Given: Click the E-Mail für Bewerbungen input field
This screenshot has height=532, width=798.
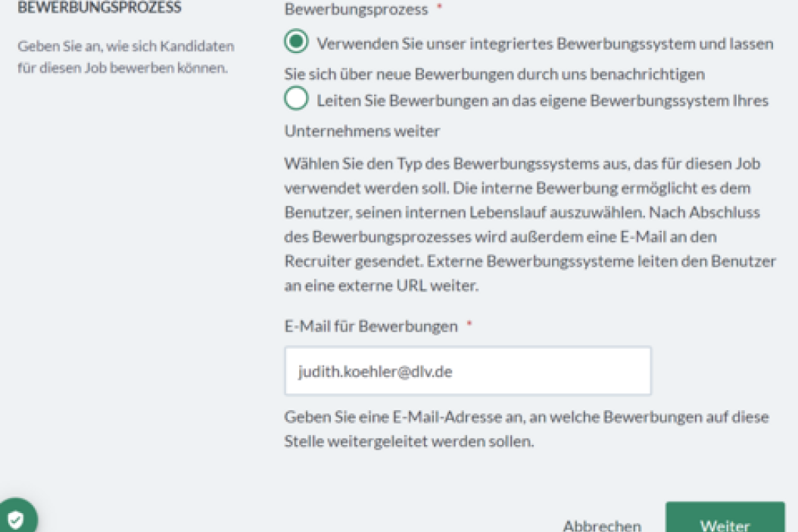Looking at the screenshot, I should click(468, 371).
